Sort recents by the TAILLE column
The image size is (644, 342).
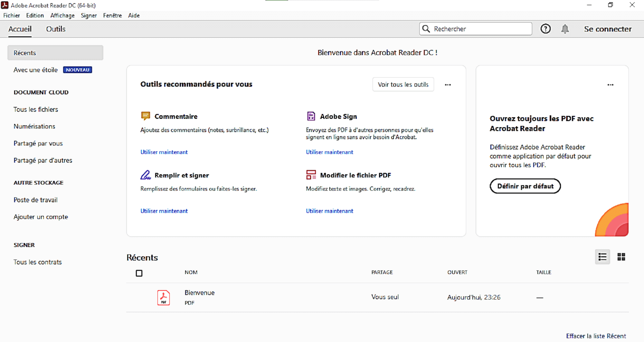coord(544,272)
